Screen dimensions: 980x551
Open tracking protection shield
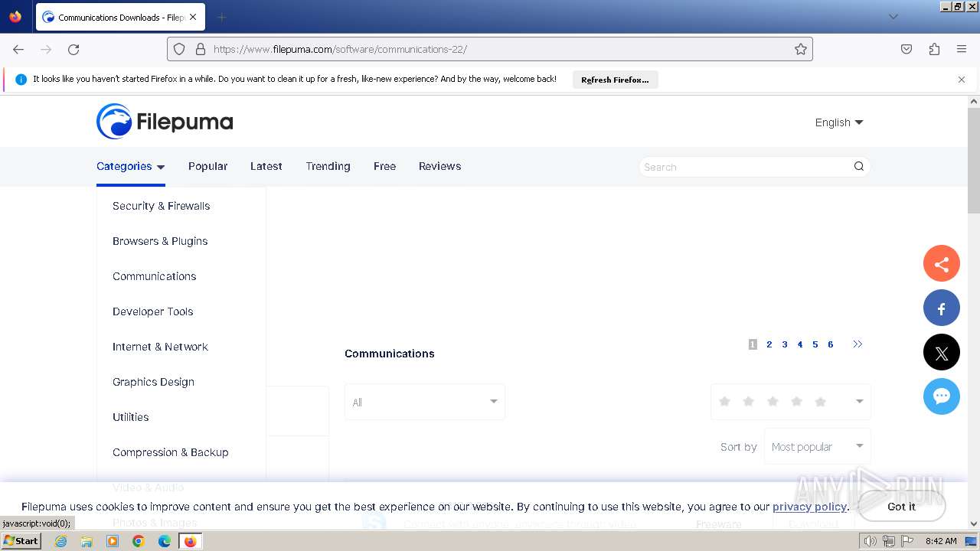[x=179, y=49]
